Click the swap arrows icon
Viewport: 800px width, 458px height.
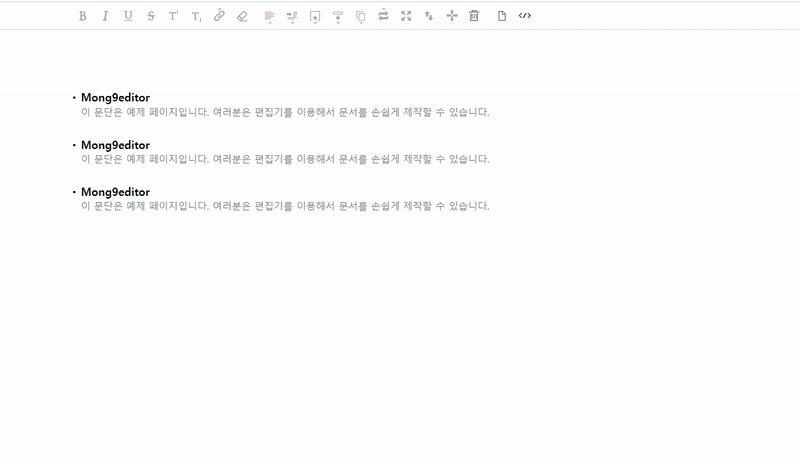(383, 16)
